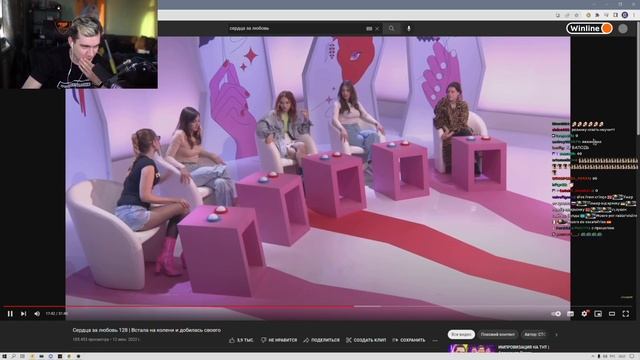This screenshot has width=640, height=360.
Task: Open the ИМПРОВИЗАЦИЯ НА ТНТ recommended thumbnail
Action: pos(472,348)
